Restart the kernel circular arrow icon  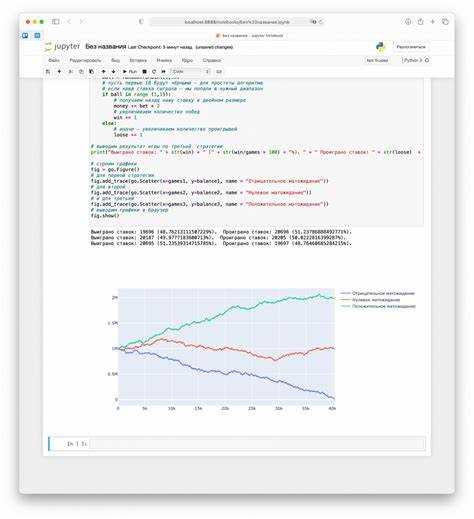154,72
